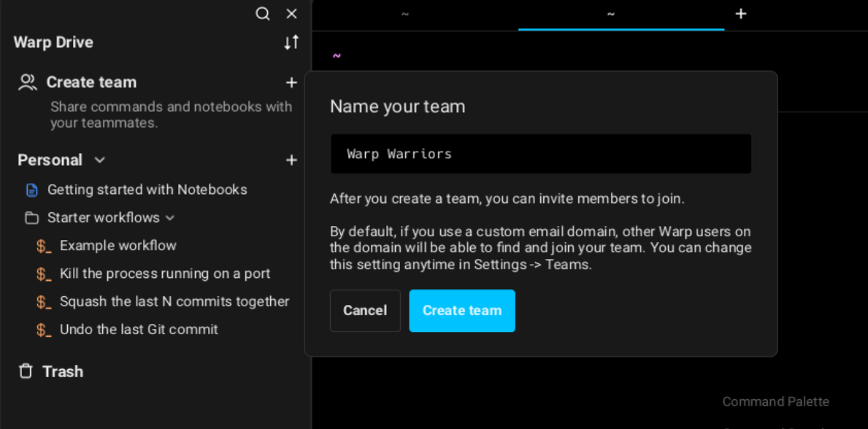This screenshot has height=429, width=868.
Task: Open Undo the last Git commit
Action: click(x=139, y=329)
